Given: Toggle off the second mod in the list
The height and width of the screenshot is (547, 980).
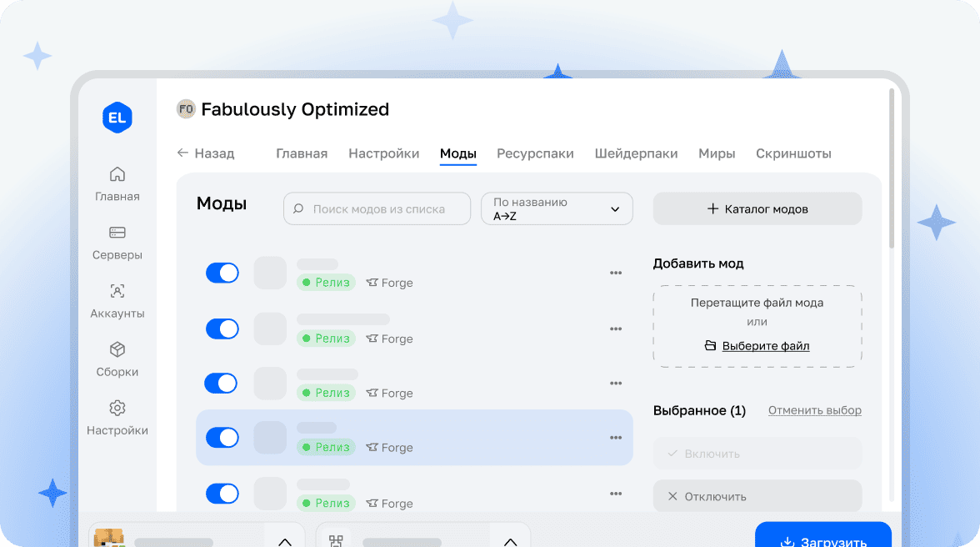Looking at the screenshot, I should 222,329.
